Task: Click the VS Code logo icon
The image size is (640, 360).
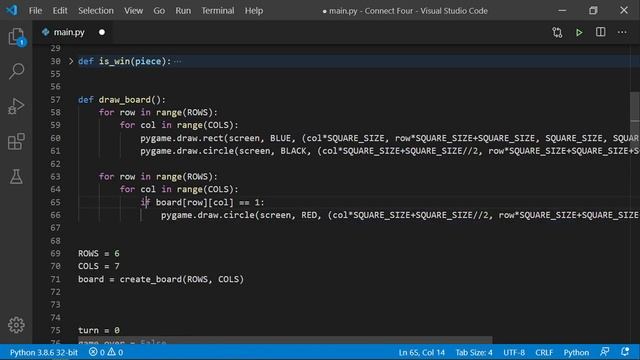Action: (x=12, y=10)
